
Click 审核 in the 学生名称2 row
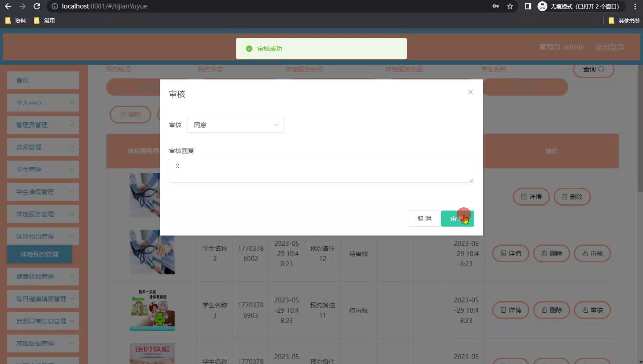(593, 253)
